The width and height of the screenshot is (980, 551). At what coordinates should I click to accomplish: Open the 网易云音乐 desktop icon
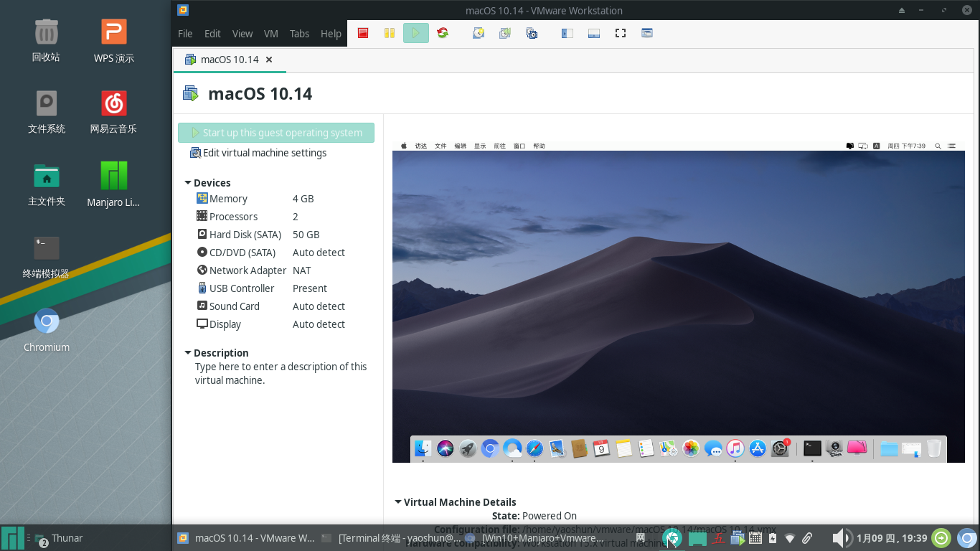[113, 112]
